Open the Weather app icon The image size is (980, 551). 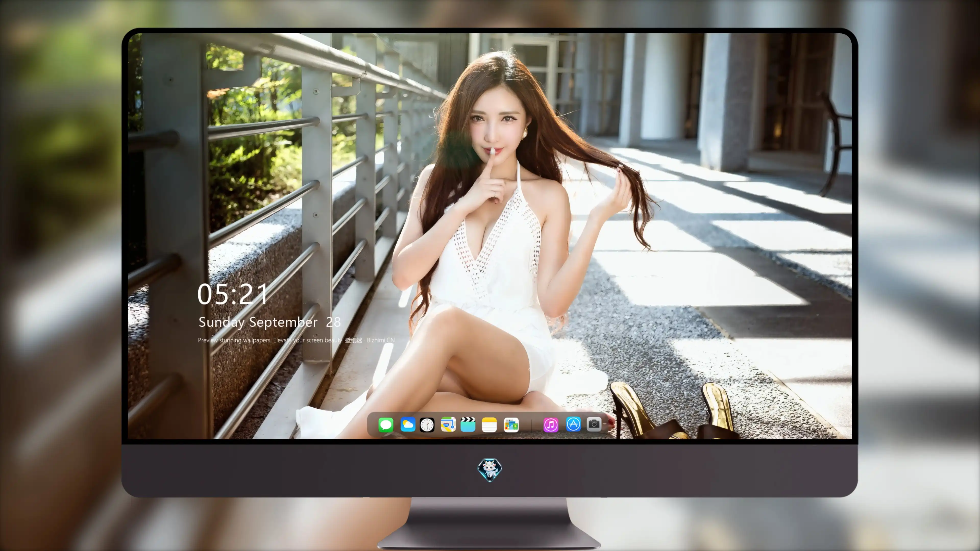pyautogui.click(x=408, y=424)
